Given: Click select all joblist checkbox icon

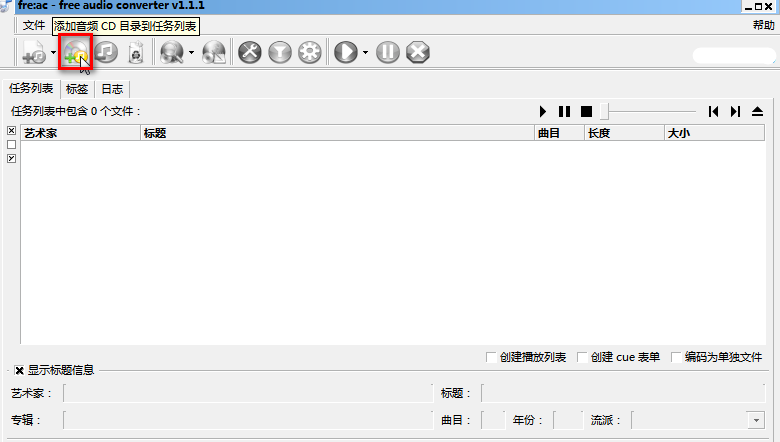Looking at the screenshot, I should tap(11, 130).
